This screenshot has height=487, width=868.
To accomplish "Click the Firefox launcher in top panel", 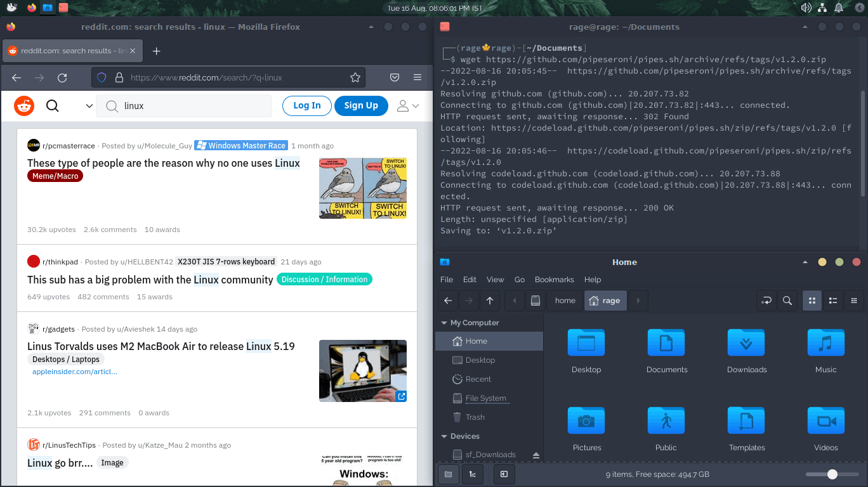I will pos(32,8).
